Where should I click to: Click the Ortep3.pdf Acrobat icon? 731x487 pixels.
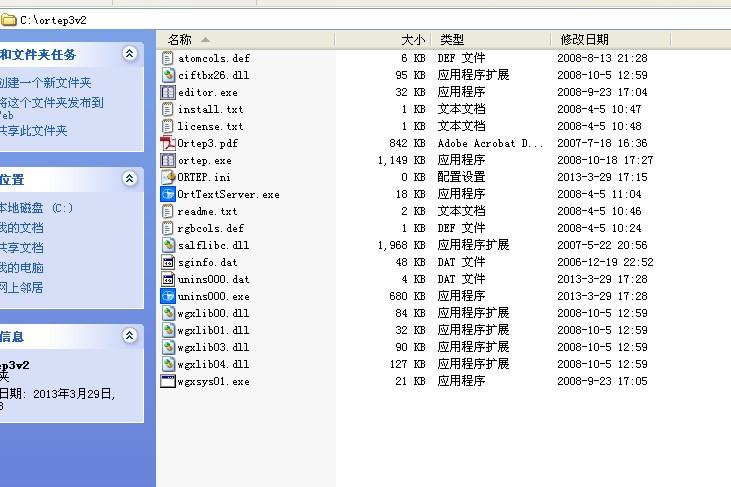[167, 143]
